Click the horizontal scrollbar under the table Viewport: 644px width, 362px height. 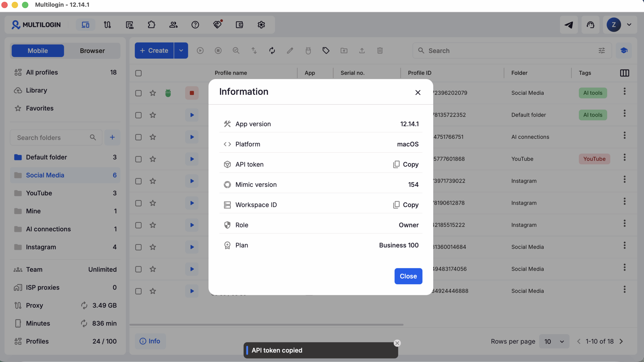coord(266,325)
